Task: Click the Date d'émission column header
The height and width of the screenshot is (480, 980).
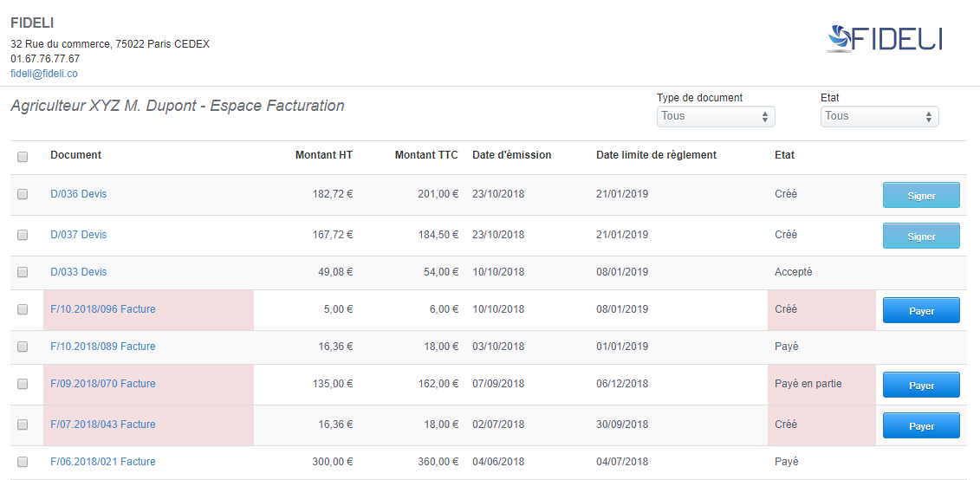Action: [x=512, y=155]
